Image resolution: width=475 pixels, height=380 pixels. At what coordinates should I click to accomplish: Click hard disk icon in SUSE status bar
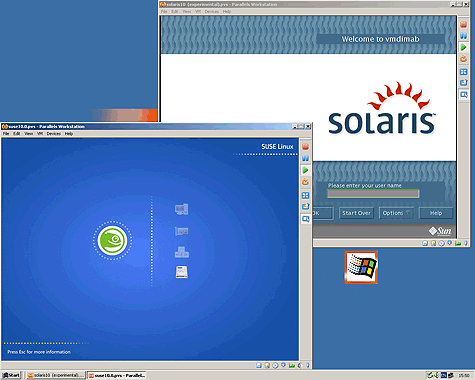267,366
